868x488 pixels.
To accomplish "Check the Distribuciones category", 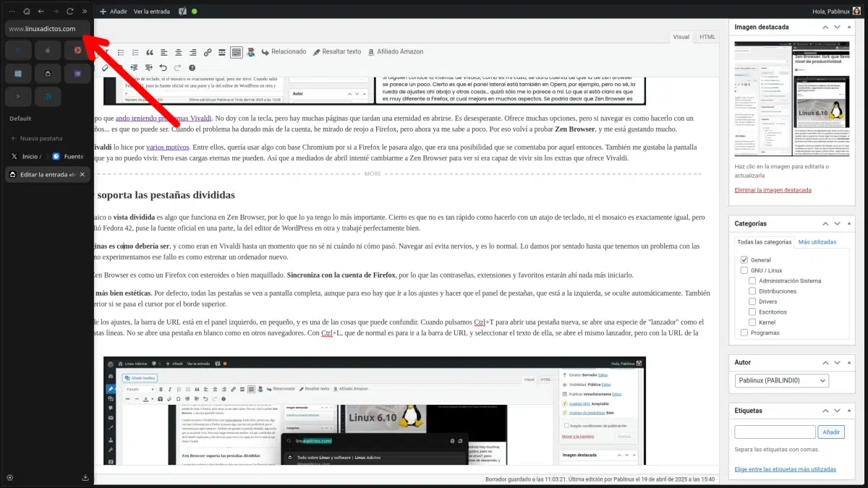I will 752,291.
